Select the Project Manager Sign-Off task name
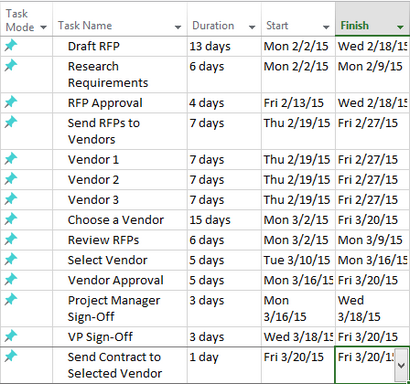Viewport: 410px width, 384px height. pos(114,309)
